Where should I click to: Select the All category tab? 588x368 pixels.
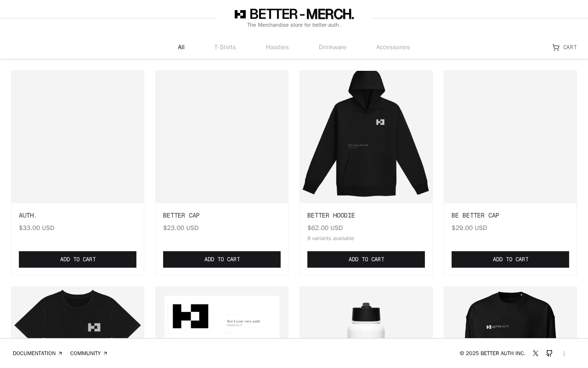click(x=181, y=47)
